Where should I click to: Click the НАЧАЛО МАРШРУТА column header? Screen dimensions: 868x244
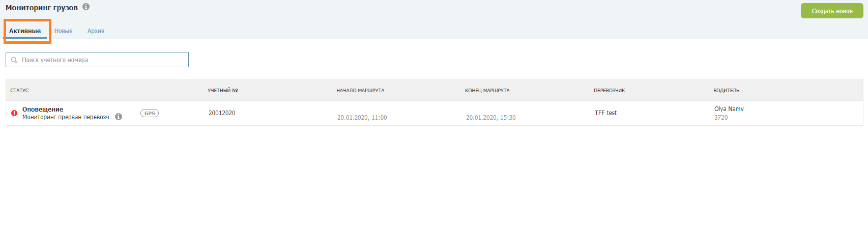(x=360, y=91)
